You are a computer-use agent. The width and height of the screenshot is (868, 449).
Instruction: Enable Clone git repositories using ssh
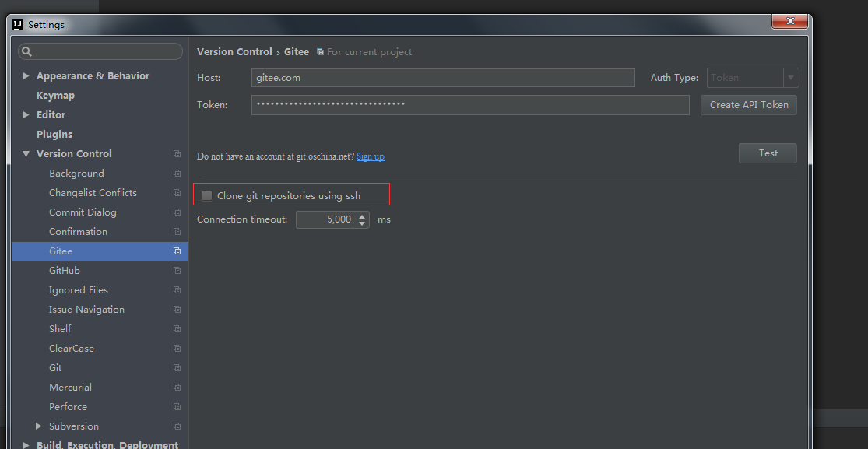(x=206, y=195)
